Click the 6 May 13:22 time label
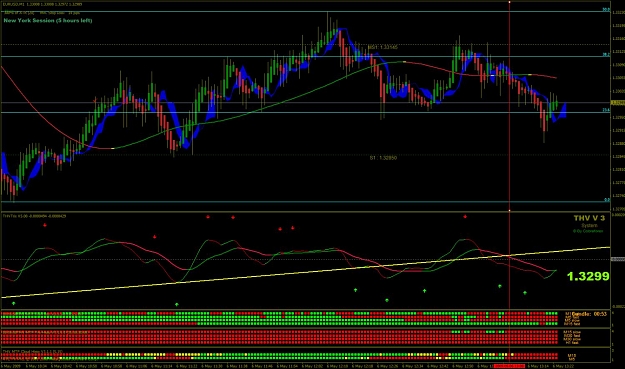The width and height of the screenshot is (625, 369). pyautogui.click(x=563, y=366)
